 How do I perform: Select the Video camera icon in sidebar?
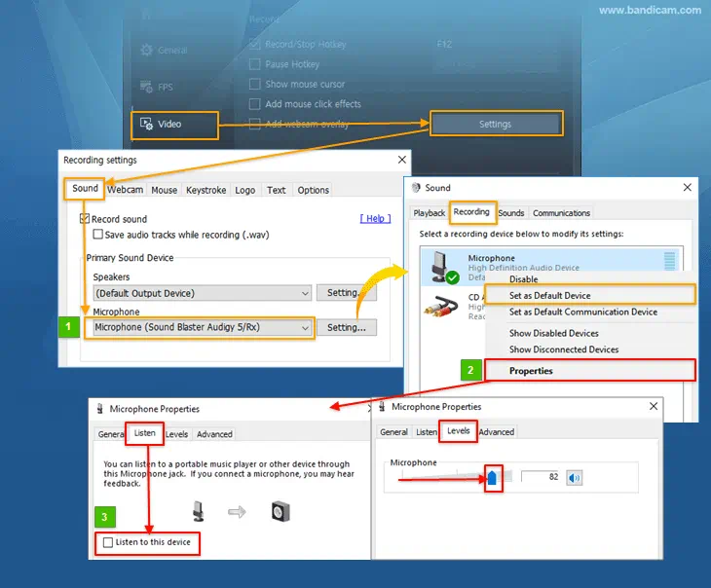[x=146, y=124]
